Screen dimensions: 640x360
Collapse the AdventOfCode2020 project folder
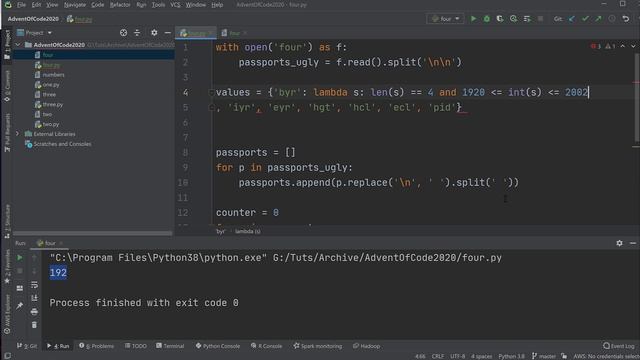18,44
